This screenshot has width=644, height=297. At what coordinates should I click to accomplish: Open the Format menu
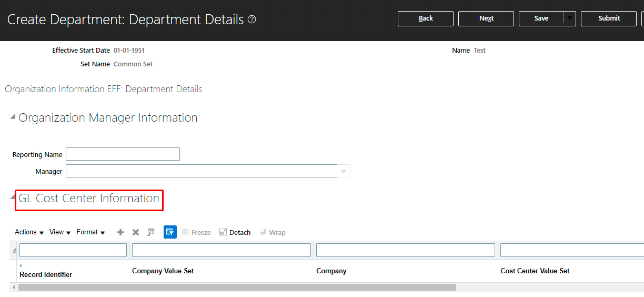[90, 232]
